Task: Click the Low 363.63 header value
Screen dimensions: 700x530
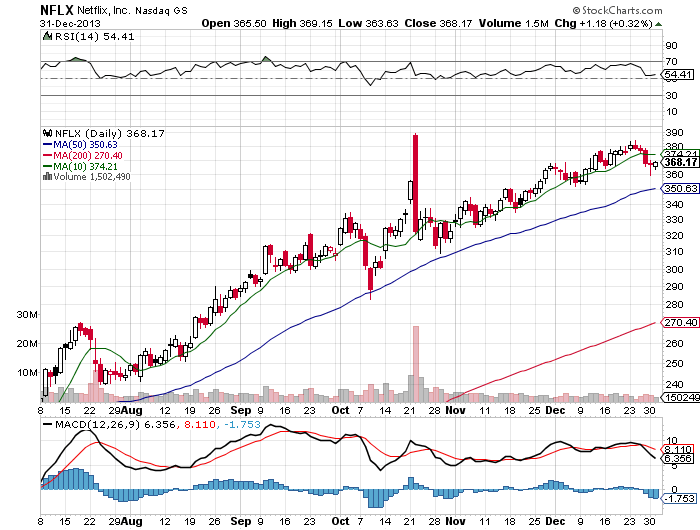Action: (x=368, y=23)
